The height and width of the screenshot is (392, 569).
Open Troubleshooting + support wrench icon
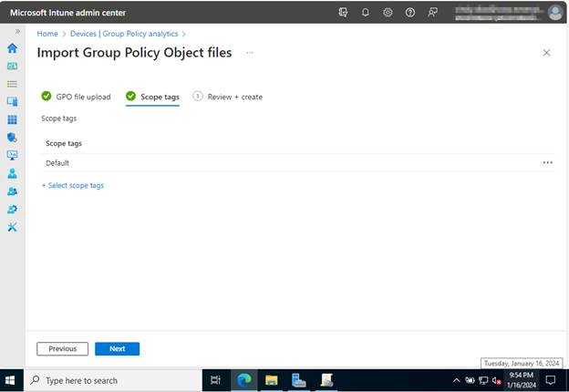pos(12,227)
